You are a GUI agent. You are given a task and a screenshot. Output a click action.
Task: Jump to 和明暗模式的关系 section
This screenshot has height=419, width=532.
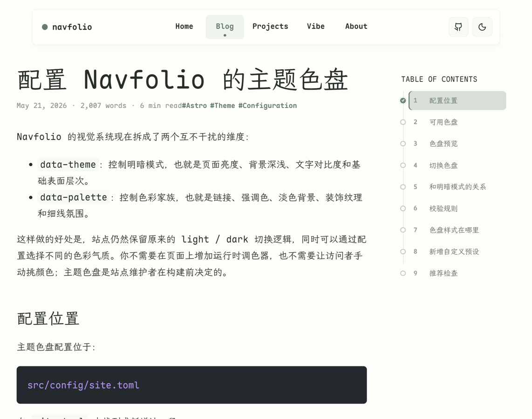click(457, 187)
